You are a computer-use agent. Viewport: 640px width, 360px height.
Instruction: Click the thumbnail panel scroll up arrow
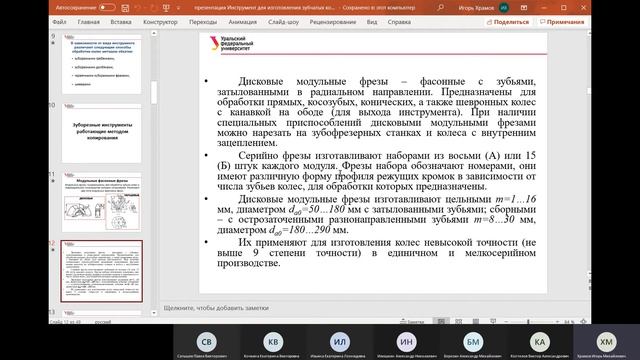(x=154, y=33)
